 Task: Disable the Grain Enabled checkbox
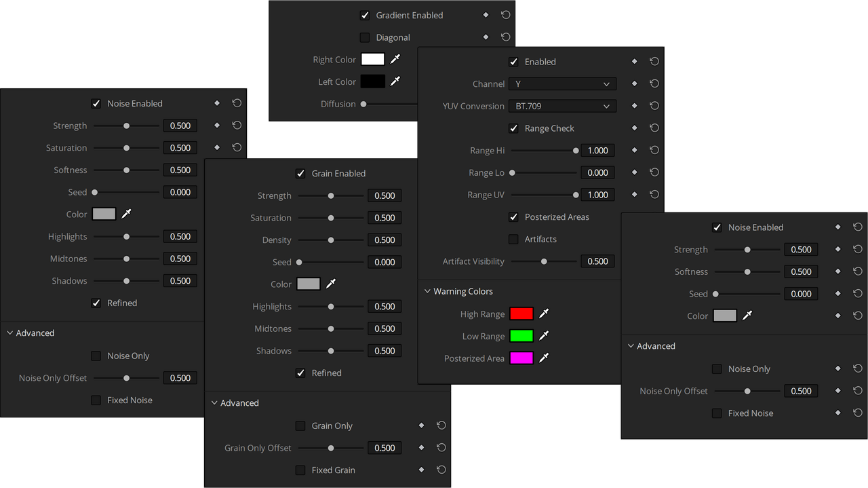coord(300,173)
